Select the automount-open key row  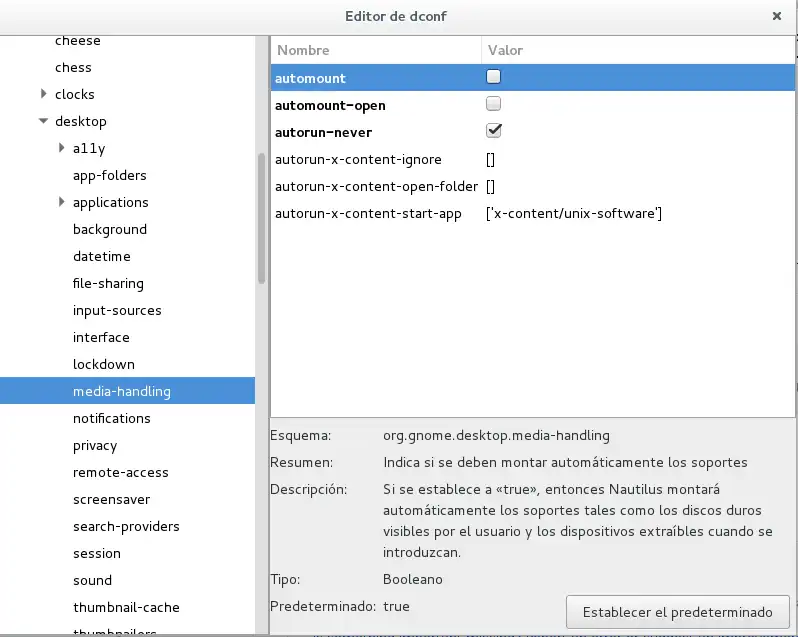533,105
